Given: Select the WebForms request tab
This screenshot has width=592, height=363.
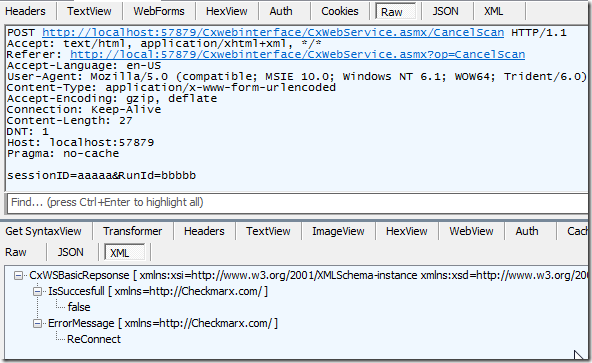Looking at the screenshot, I should [x=159, y=11].
